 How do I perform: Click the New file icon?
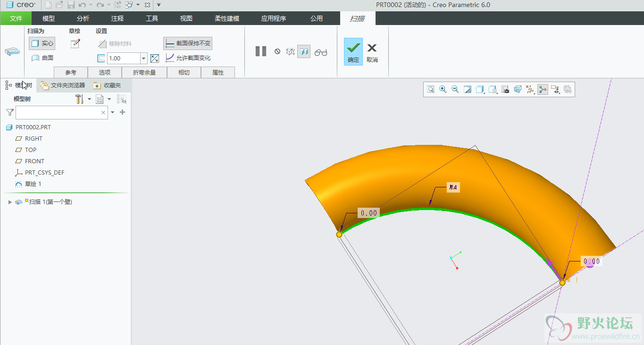[x=49, y=5]
